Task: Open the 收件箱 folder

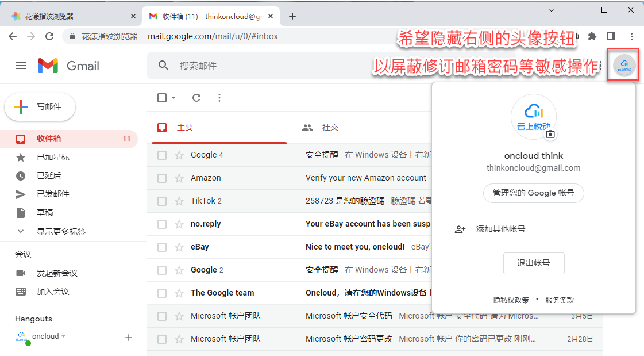Action: (x=68, y=139)
